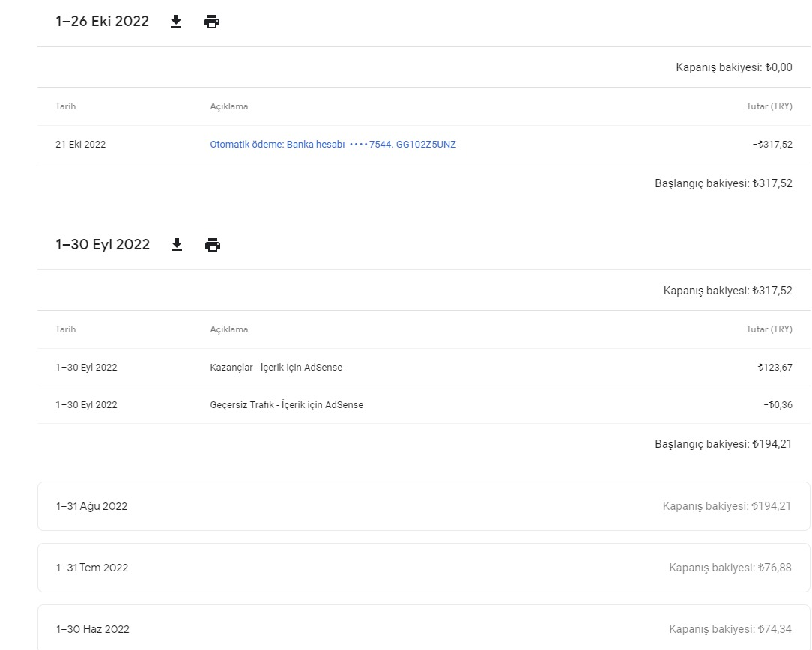Collapse the 1–26 Eki 2022 section header
The image size is (812, 650).
pyautogui.click(x=102, y=21)
